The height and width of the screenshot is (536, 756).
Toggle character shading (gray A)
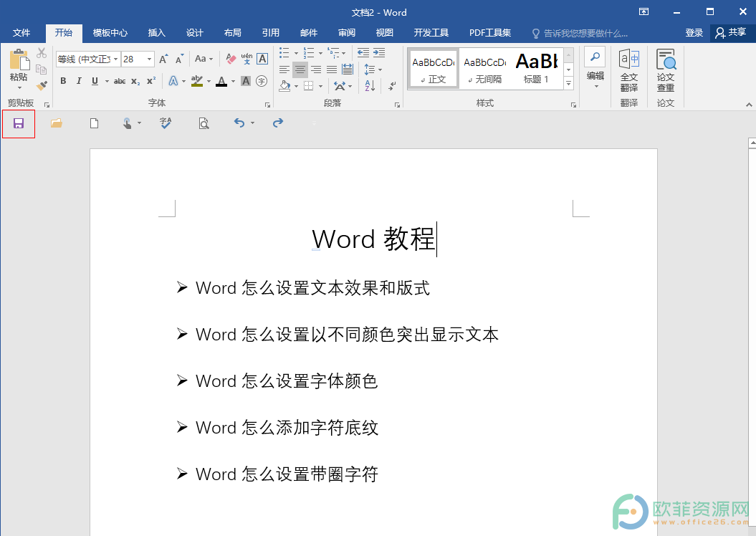(x=246, y=81)
